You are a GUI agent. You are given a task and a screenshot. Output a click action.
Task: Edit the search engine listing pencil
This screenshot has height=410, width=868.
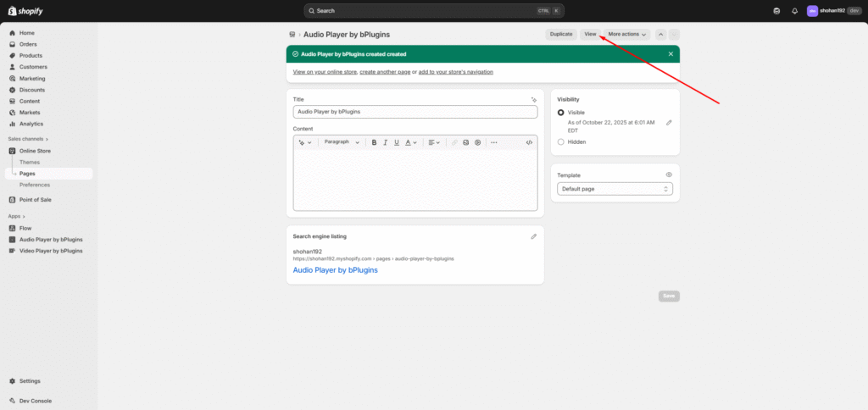534,236
